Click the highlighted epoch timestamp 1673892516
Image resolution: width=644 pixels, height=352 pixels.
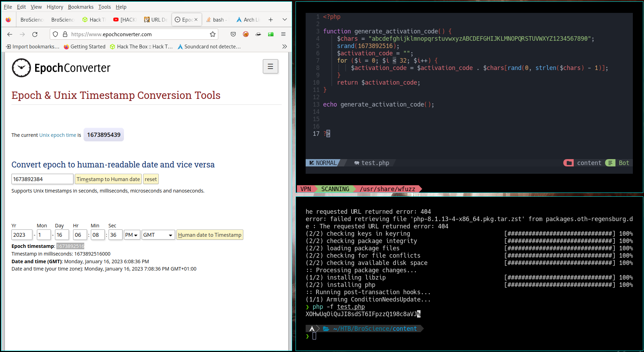[x=70, y=246]
